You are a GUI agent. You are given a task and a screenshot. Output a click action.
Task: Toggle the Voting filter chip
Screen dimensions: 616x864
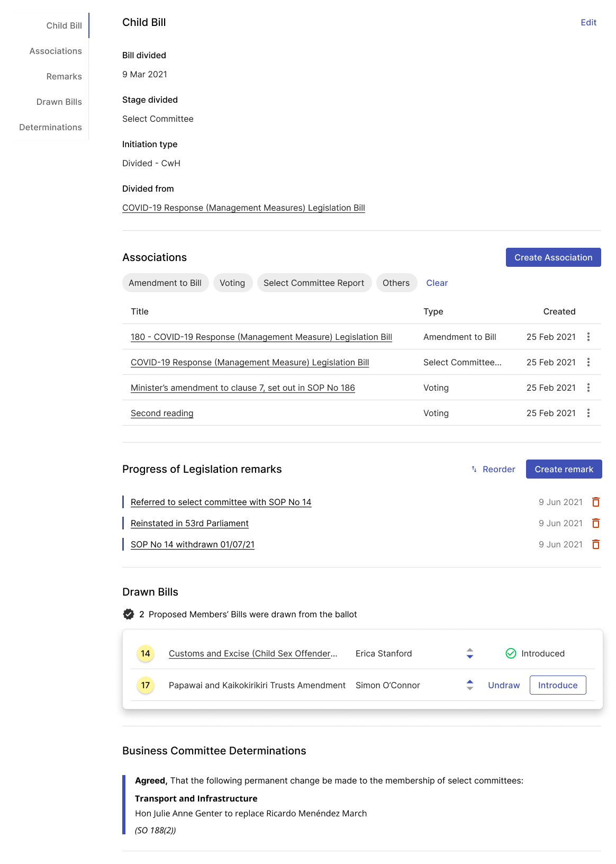[x=232, y=283]
